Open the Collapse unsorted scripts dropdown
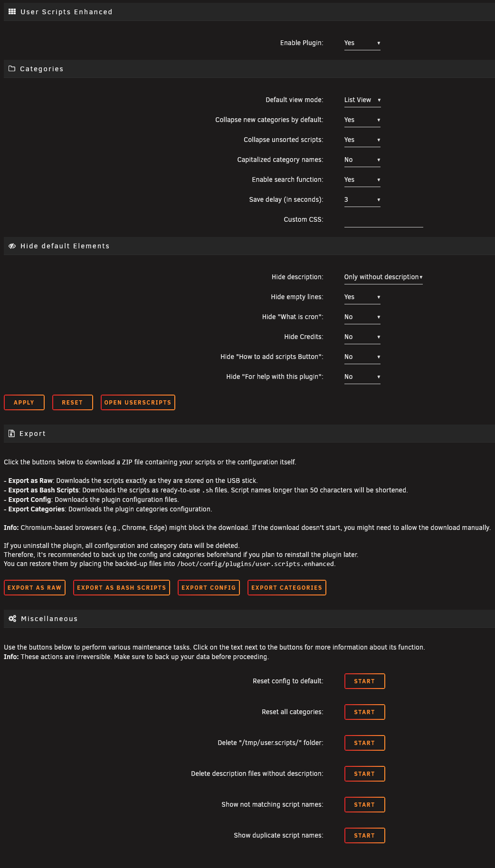 point(362,140)
